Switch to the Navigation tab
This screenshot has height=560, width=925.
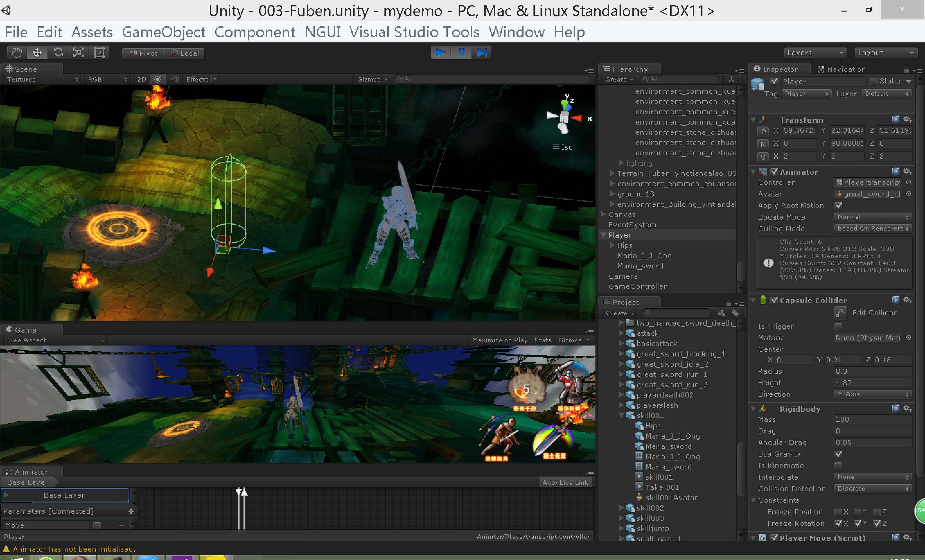click(842, 69)
